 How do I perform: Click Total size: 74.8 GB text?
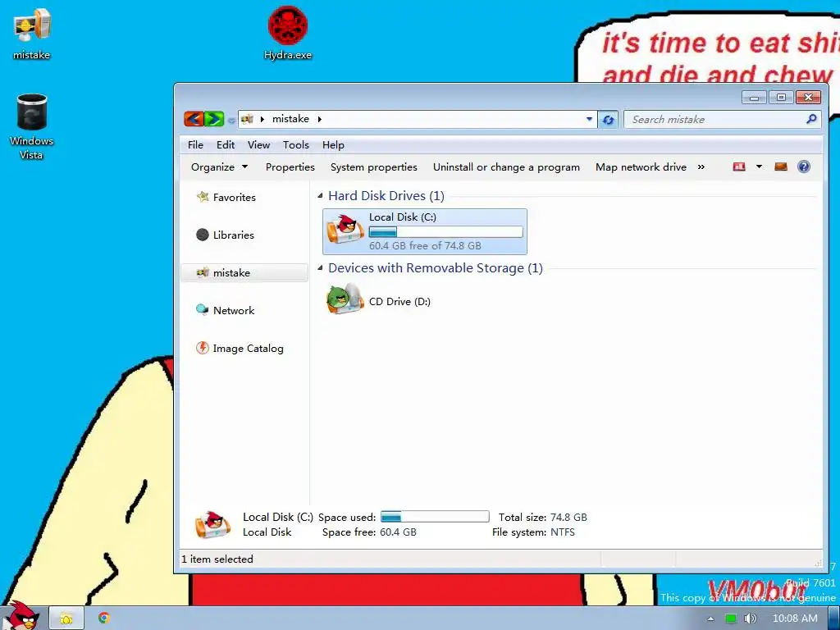[x=543, y=517]
